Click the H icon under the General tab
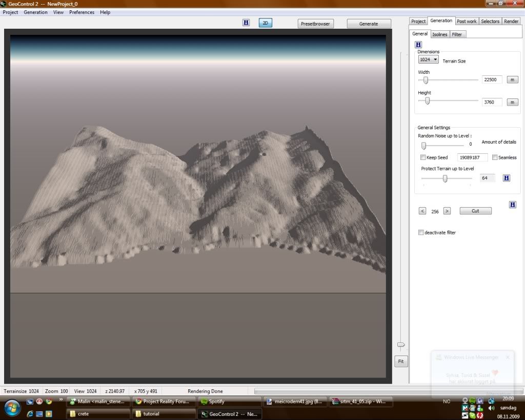Viewport: 525px width, 420px height. tap(418, 45)
